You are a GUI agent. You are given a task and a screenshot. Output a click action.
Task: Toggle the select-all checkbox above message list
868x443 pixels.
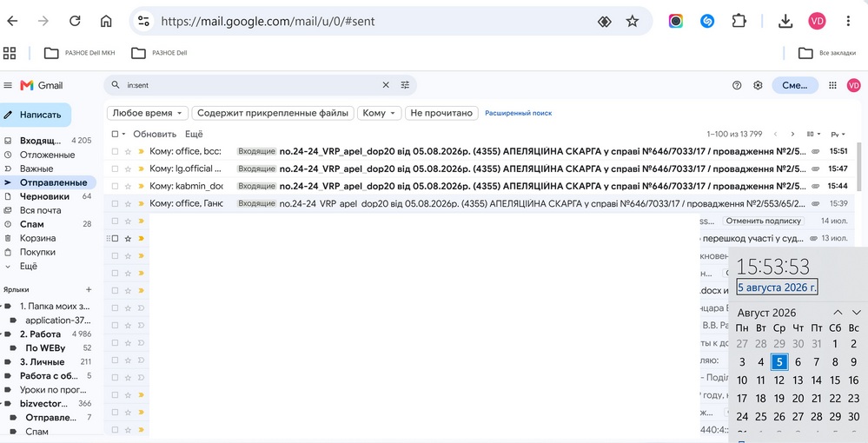tap(116, 134)
